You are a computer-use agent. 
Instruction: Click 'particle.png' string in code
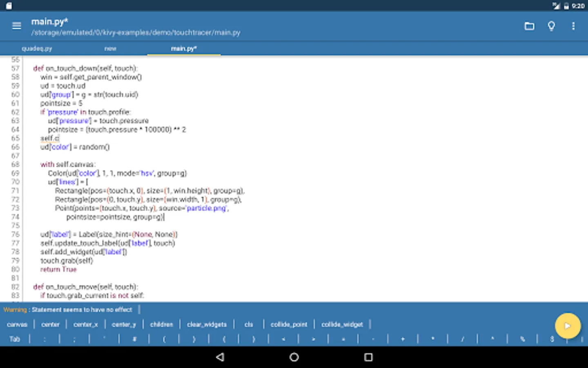pos(207,208)
